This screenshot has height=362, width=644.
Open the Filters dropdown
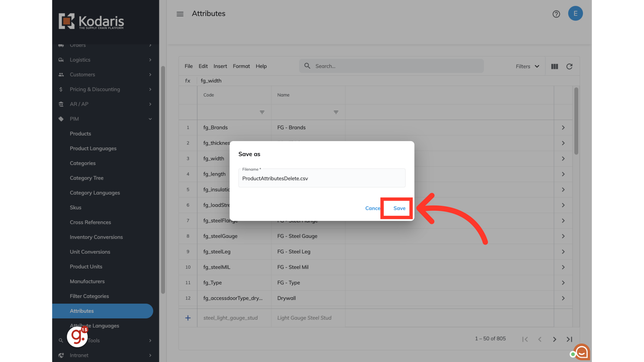[527, 66]
